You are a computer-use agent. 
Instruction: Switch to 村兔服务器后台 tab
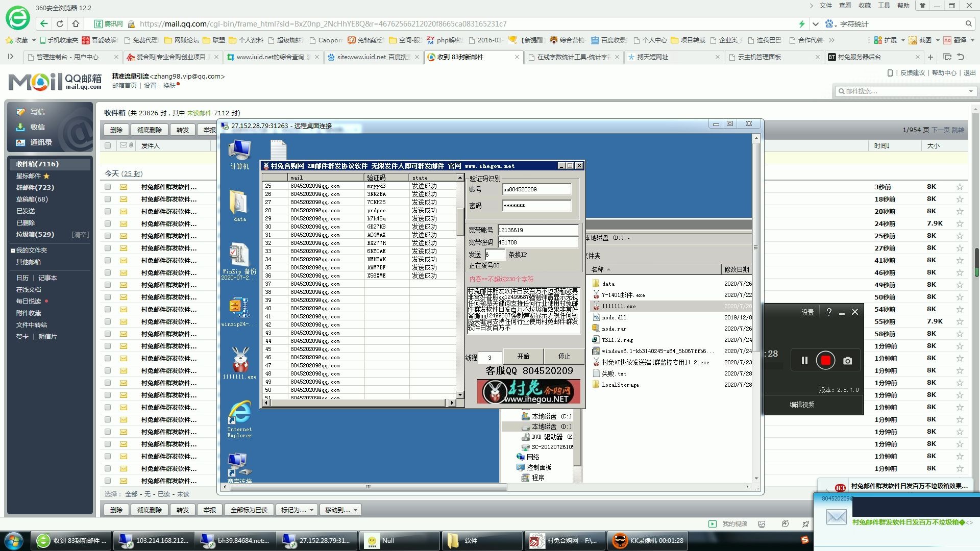pos(873,57)
